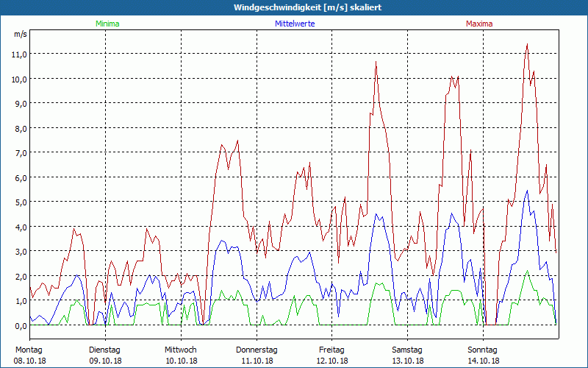Select the blue 'Mittelwerte' legend label
Screen dimensions: 588x368
pyautogui.click(x=295, y=24)
